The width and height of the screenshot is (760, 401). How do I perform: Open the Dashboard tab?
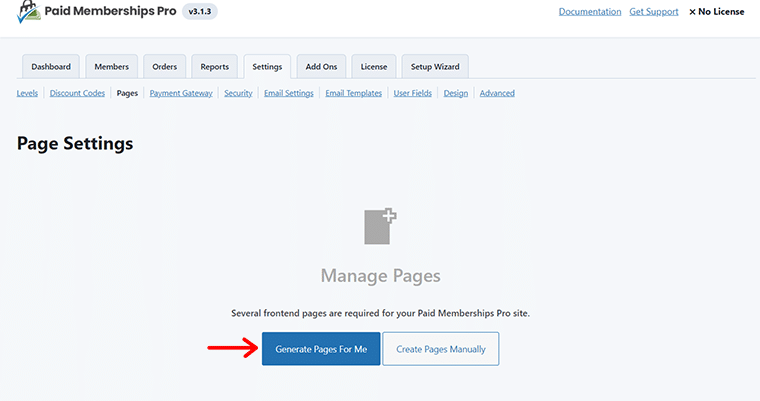click(51, 66)
